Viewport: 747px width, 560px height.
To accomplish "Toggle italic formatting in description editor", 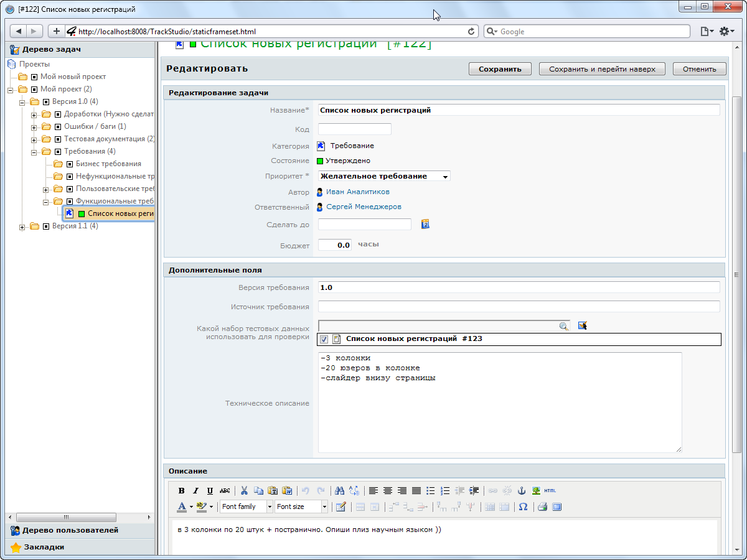I will point(195,490).
